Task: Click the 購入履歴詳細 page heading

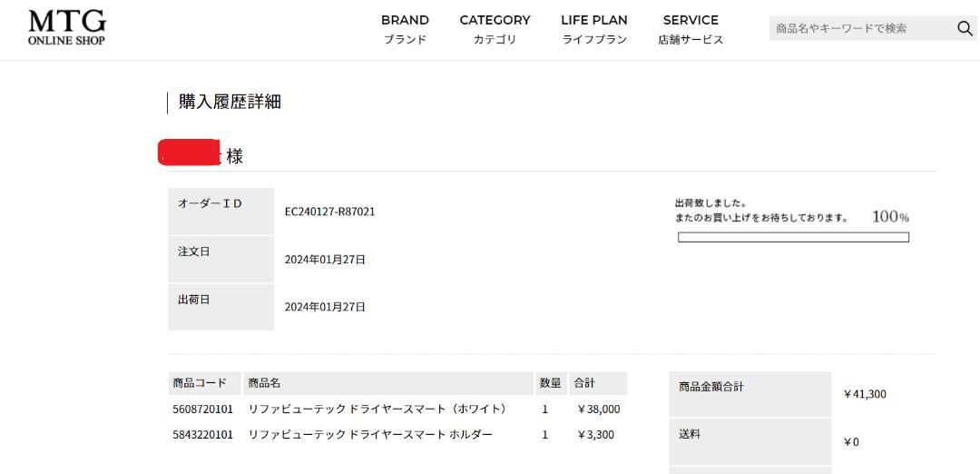Action: [x=230, y=102]
